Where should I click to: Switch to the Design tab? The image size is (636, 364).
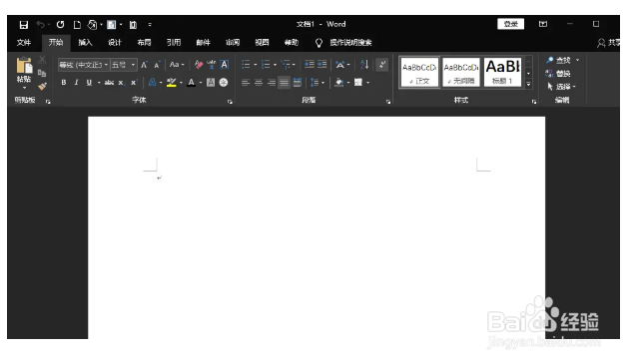115,43
